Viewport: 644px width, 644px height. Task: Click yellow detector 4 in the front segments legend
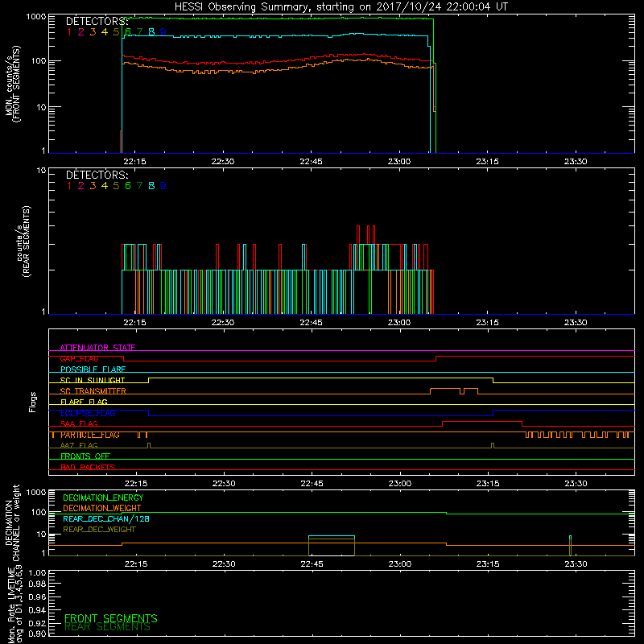(x=105, y=31)
